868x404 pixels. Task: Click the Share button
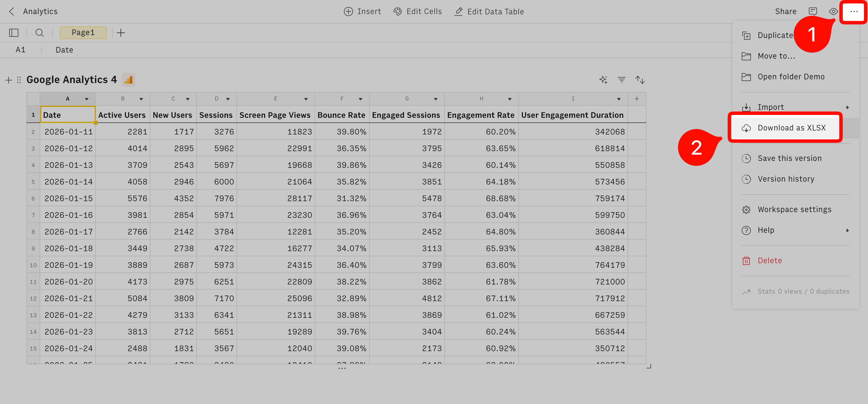coord(785,11)
